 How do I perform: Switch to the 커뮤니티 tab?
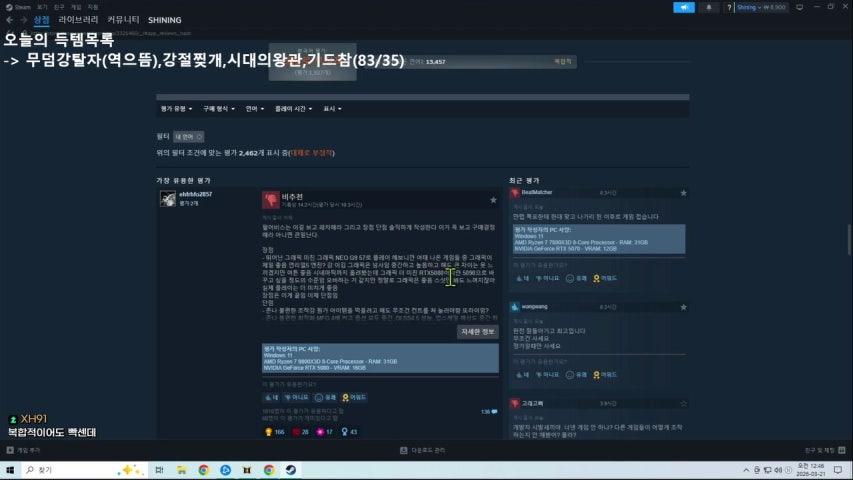pyautogui.click(x=123, y=20)
